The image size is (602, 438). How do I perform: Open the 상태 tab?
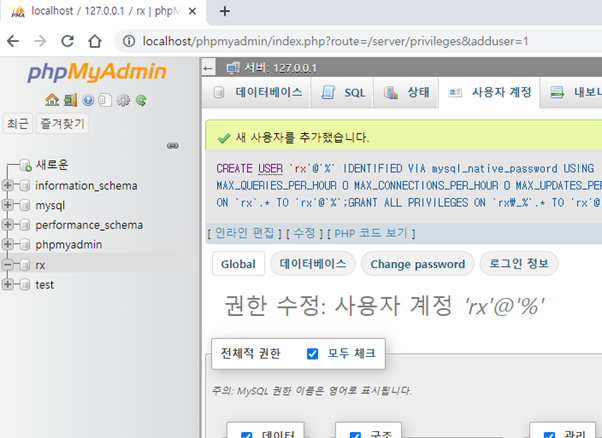[406, 93]
